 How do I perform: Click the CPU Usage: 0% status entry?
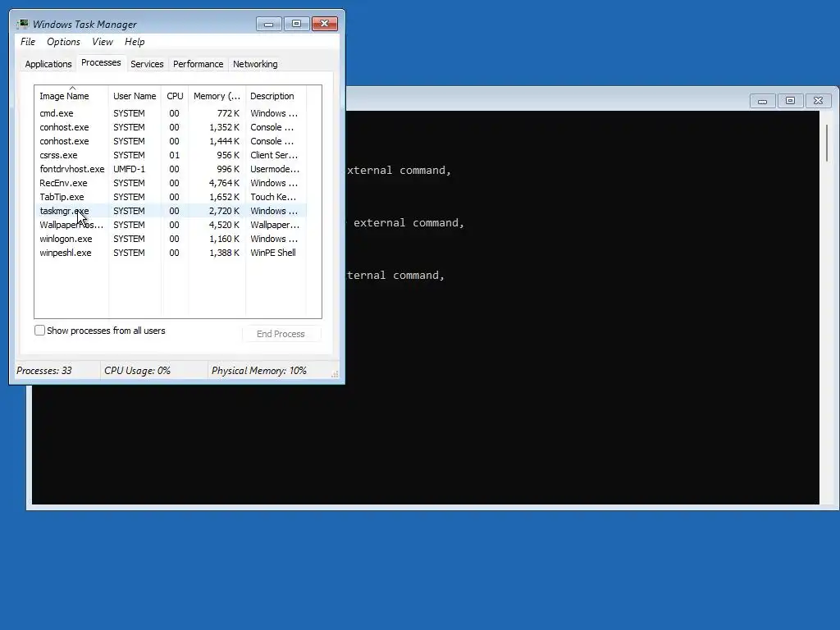[x=137, y=371]
